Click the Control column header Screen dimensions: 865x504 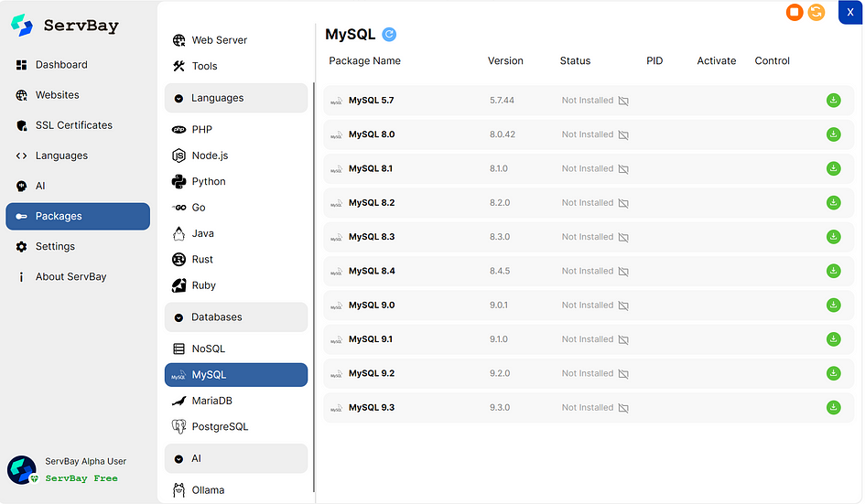[x=772, y=60]
